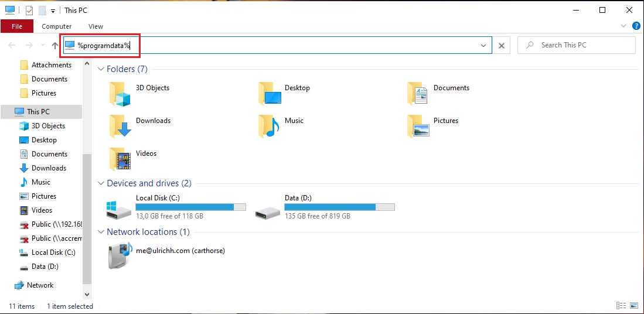Select Desktop in the navigation pane
The height and width of the screenshot is (314, 644).
[38, 140]
